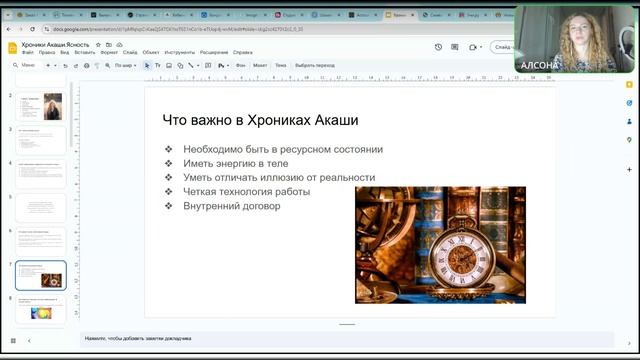Click the slide title Что важно в Хрониках Акаши
Image resolution: width=640 pixels, height=360 pixels.
point(260,120)
